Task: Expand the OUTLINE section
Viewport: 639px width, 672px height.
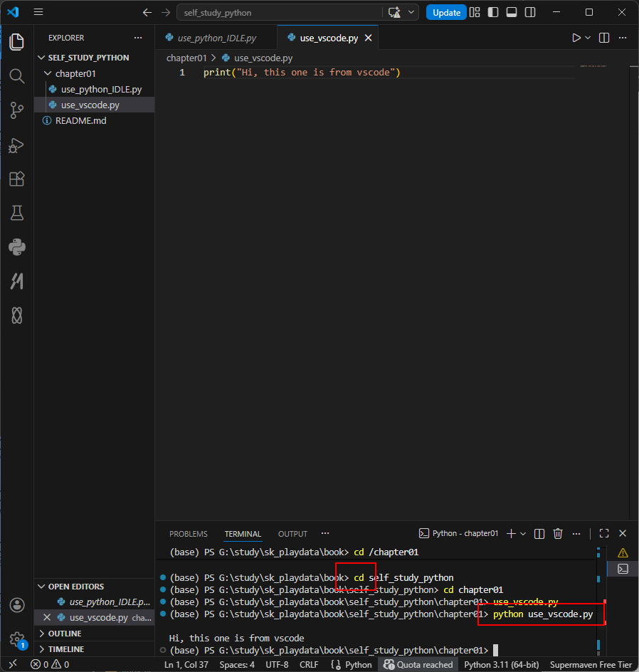Action: [x=94, y=634]
